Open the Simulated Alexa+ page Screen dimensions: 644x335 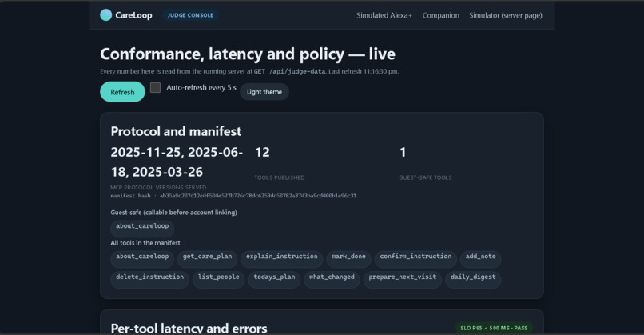(x=384, y=15)
